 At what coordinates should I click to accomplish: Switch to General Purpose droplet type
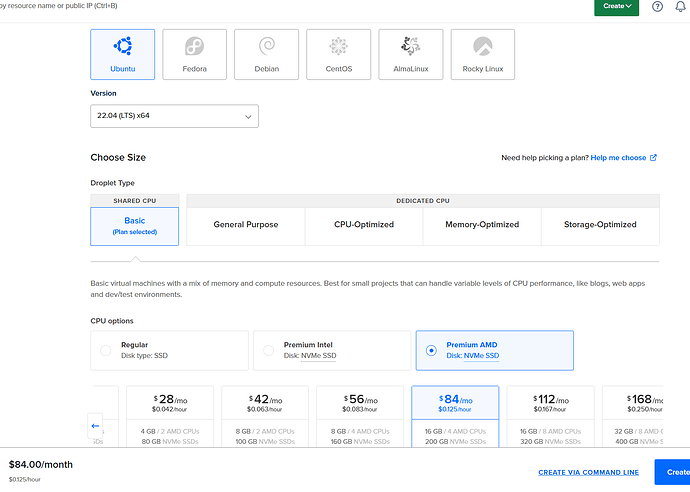pyautogui.click(x=245, y=225)
